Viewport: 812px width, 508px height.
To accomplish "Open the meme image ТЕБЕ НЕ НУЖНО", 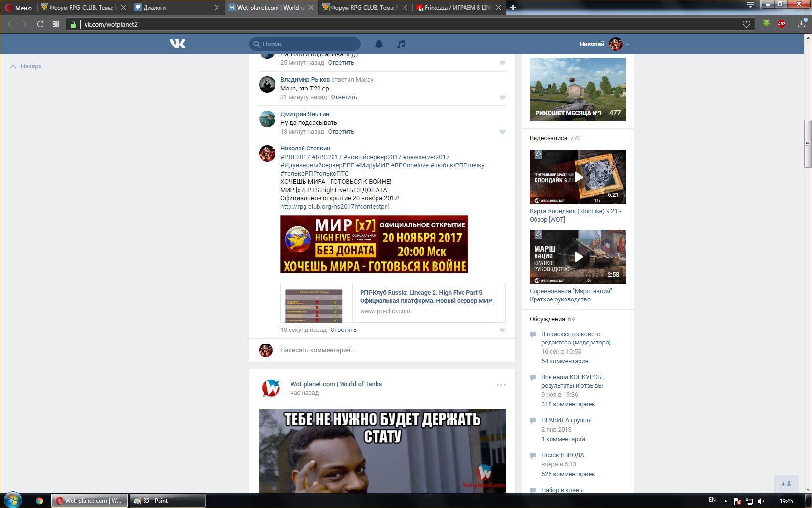I will [x=382, y=451].
